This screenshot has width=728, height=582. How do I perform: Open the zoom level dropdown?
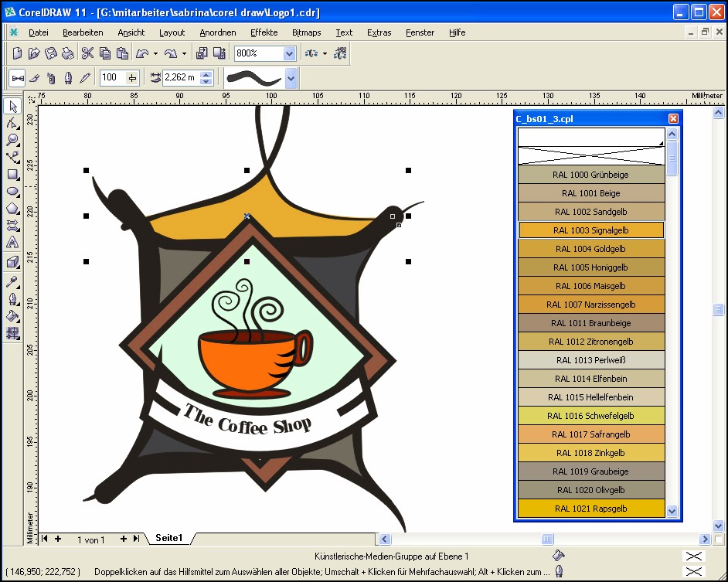(288, 53)
